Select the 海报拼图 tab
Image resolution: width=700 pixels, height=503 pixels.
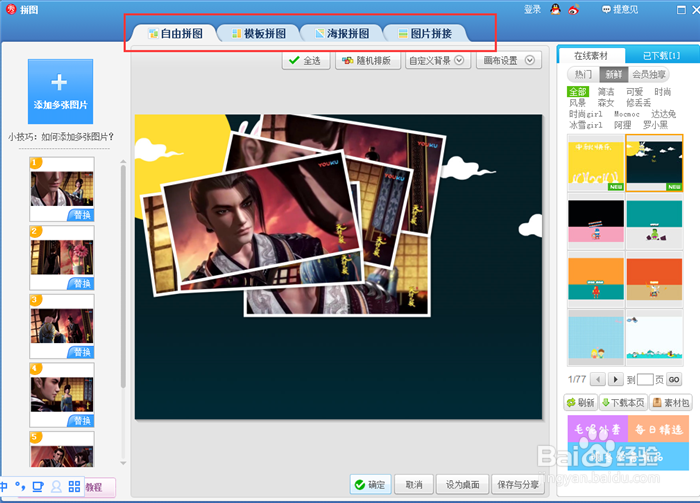(x=342, y=33)
